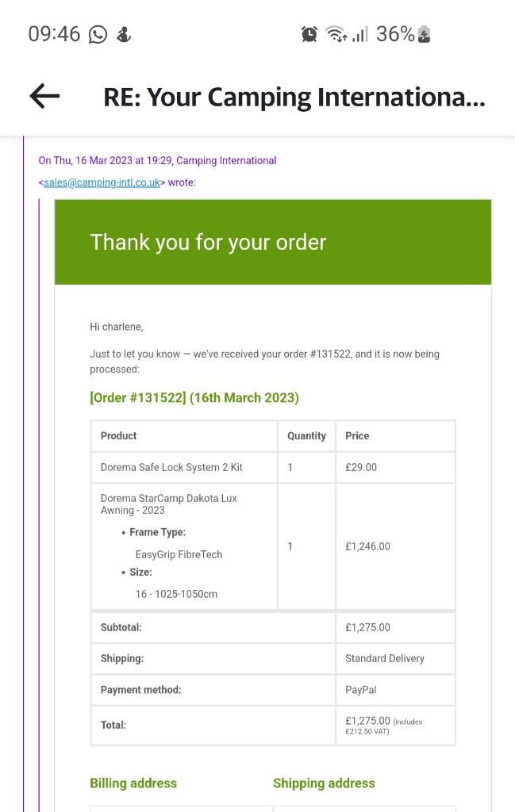Tap the Billing address heading

(x=133, y=783)
